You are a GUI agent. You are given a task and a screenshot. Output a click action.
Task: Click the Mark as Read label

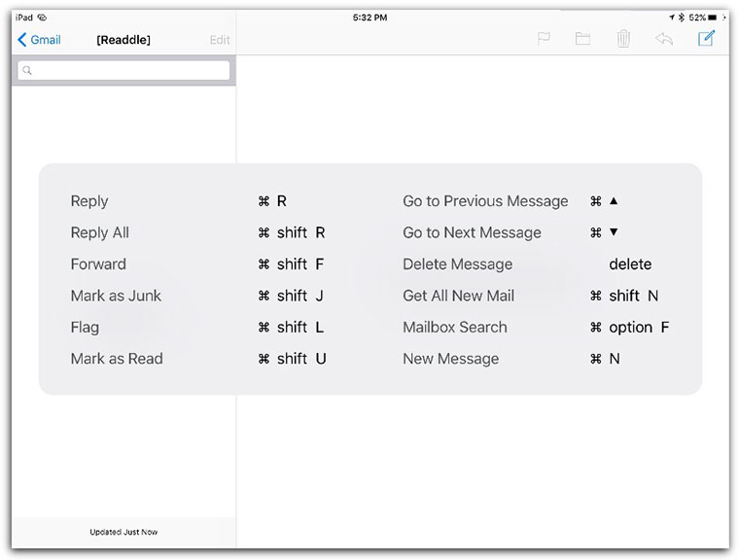pyautogui.click(x=117, y=359)
